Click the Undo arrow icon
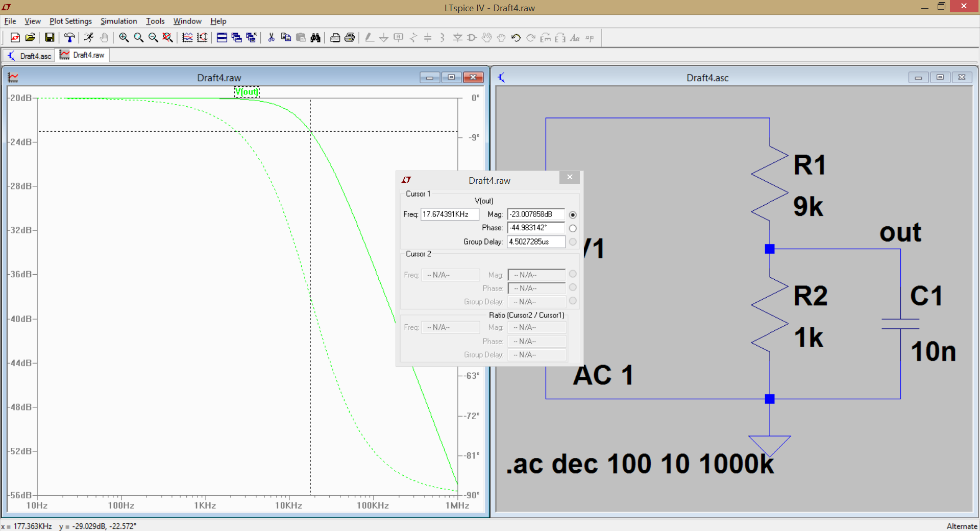980x531 pixels. click(x=516, y=37)
